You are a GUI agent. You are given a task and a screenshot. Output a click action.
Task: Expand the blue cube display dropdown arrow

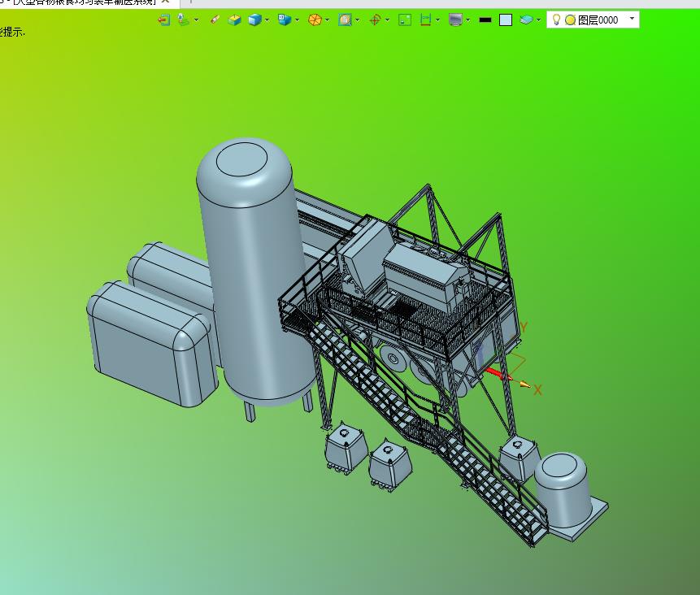(267, 20)
